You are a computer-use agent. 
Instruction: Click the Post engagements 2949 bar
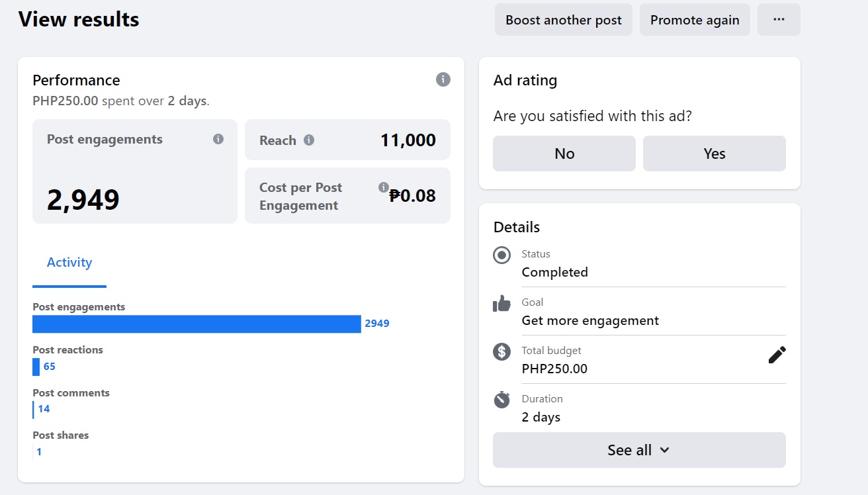pyautogui.click(x=196, y=324)
